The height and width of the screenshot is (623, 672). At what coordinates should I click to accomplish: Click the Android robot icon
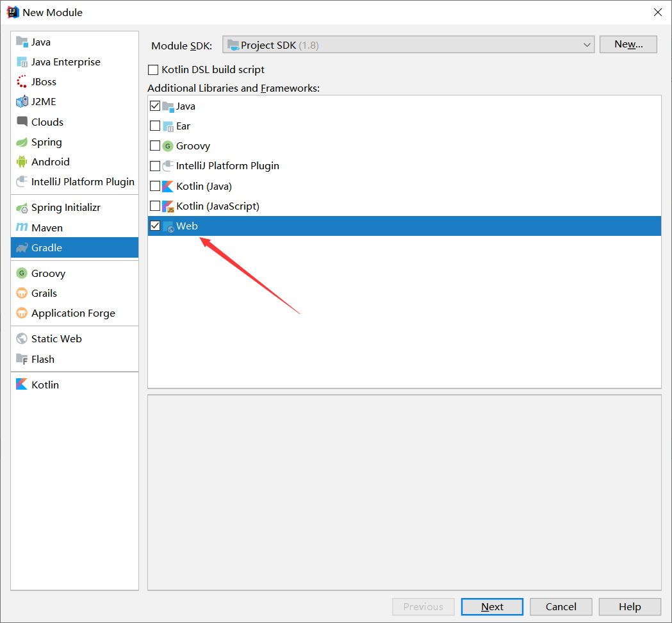tap(22, 162)
